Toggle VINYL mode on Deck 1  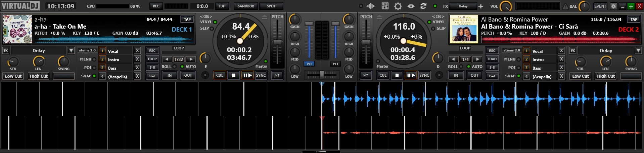(x=215, y=22)
